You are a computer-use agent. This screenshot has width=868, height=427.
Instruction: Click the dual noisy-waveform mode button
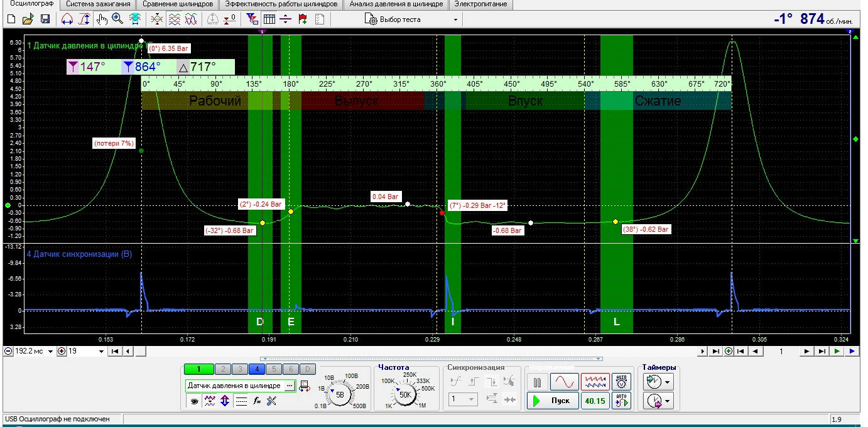[595, 382]
